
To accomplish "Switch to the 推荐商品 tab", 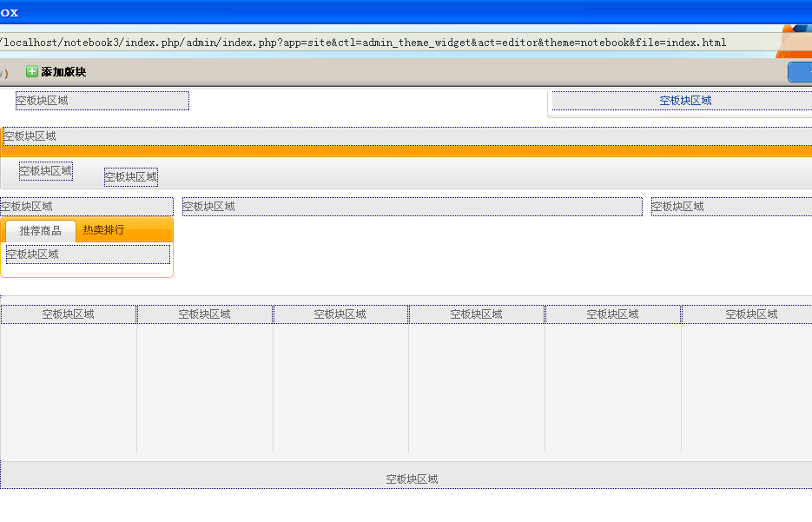I will (41, 231).
